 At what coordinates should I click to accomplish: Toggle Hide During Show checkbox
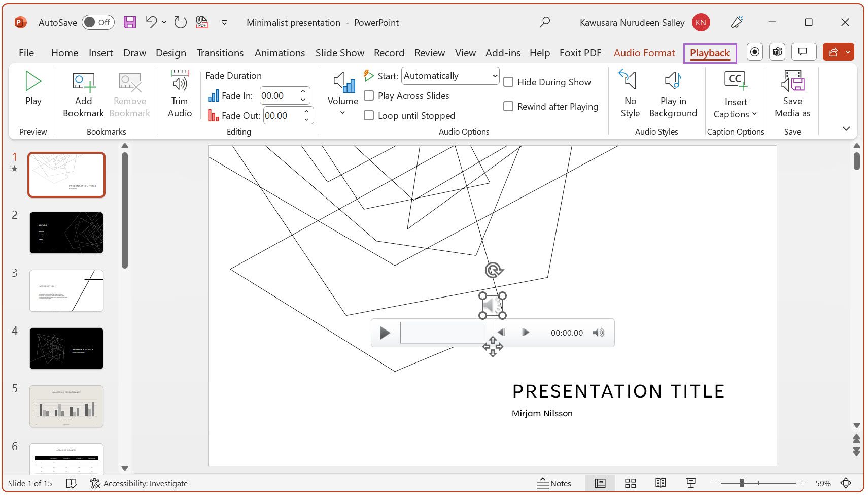508,82
